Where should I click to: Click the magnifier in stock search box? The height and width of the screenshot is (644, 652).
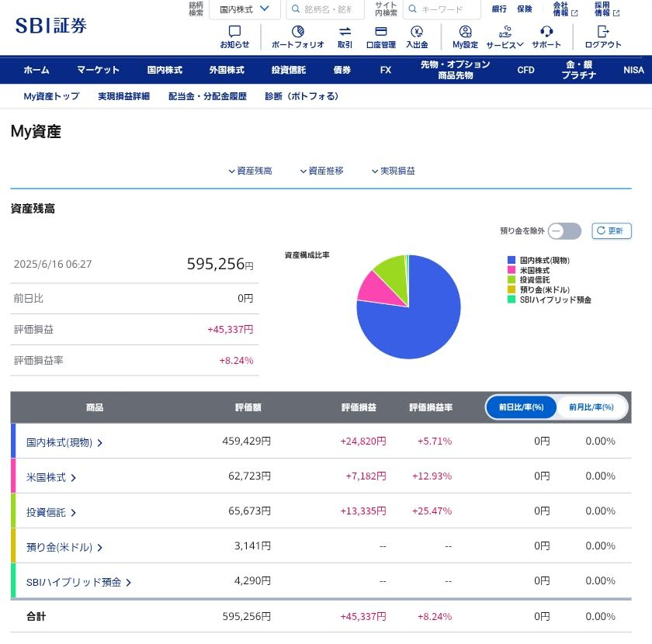296,9
